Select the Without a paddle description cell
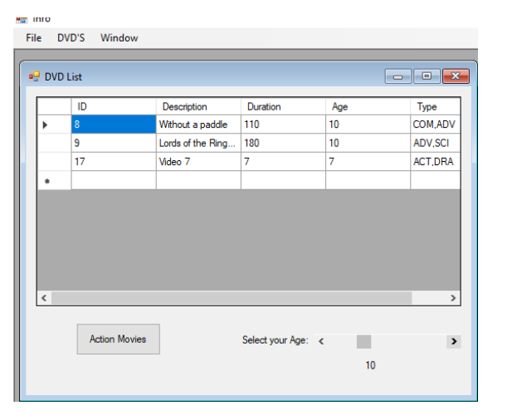The width and height of the screenshot is (512, 420). 198,125
